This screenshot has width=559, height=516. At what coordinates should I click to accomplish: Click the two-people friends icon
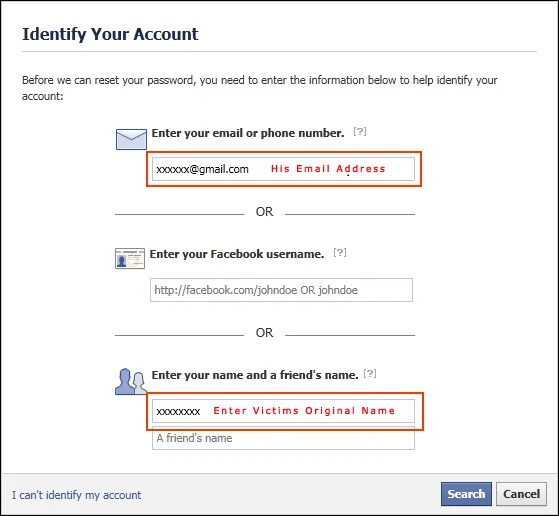click(x=131, y=381)
